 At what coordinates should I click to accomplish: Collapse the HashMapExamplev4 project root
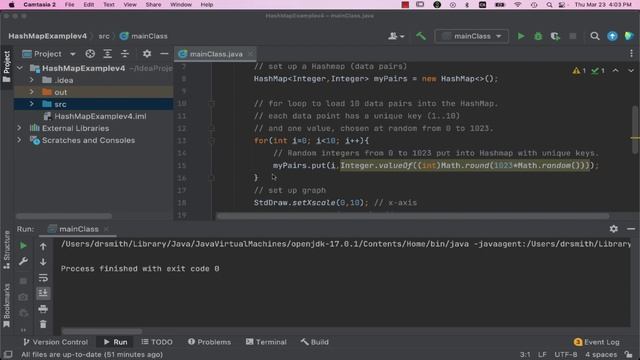(x=20, y=68)
